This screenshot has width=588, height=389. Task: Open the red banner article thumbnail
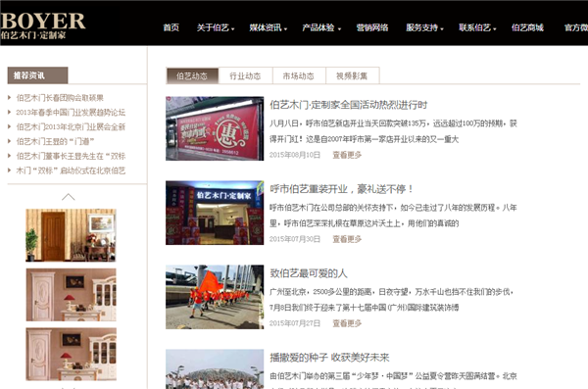click(215, 128)
